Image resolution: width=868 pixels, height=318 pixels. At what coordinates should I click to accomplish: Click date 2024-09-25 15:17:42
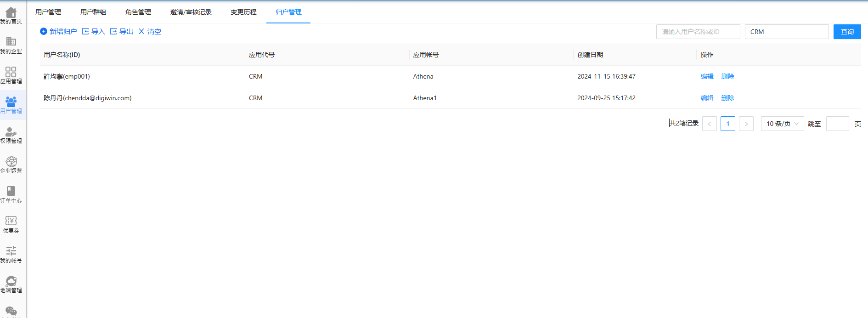tap(606, 98)
